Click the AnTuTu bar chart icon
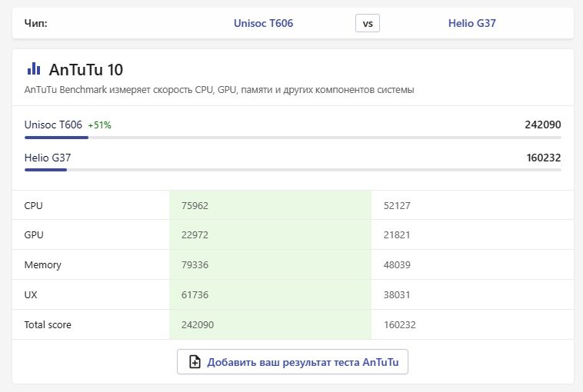This screenshot has width=583, height=392. (34, 69)
